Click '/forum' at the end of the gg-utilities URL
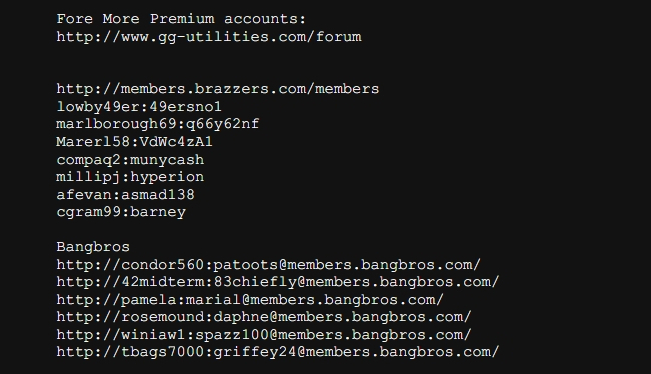Screen dimensions: 651x374 click(334, 37)
